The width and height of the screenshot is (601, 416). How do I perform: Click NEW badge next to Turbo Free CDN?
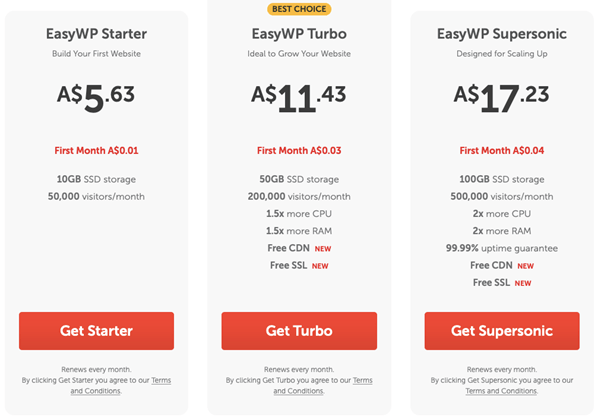(323, 249)
